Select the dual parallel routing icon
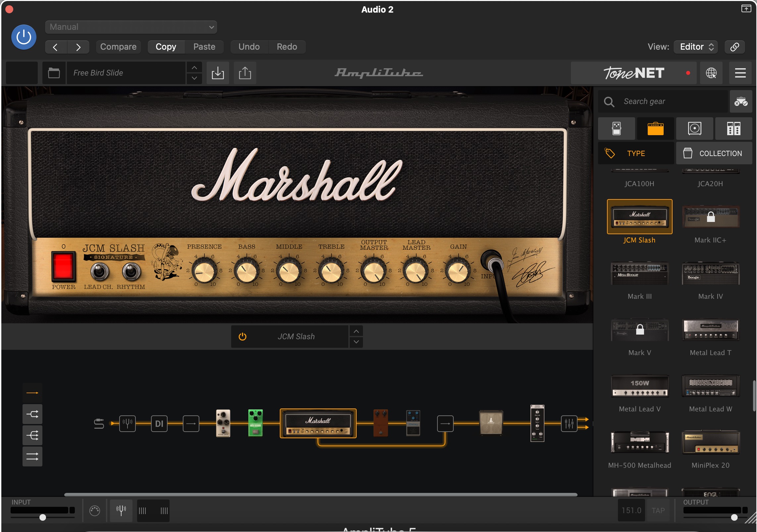Viewport: 757px width, 532px height. (32, 456)
